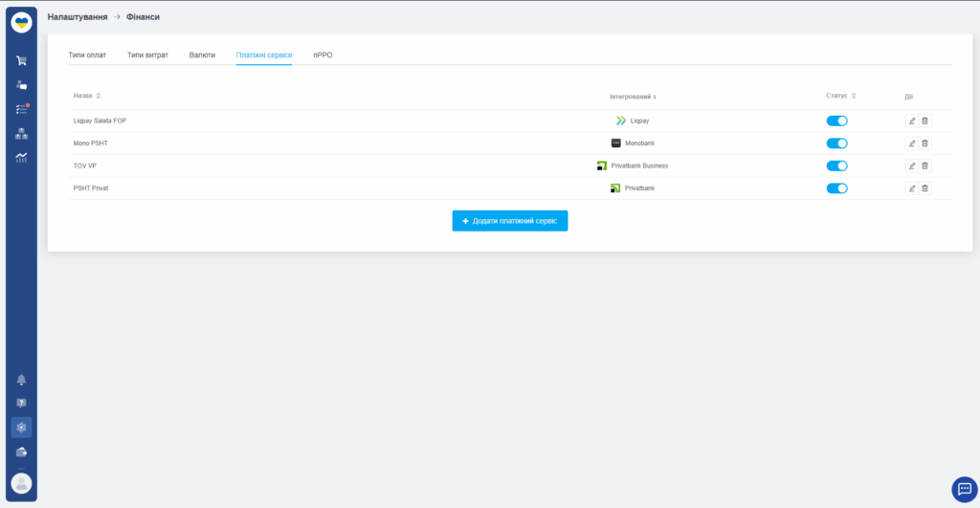Switch to пРРО tab
The image size is (980, 508).
tap(323, 55)
